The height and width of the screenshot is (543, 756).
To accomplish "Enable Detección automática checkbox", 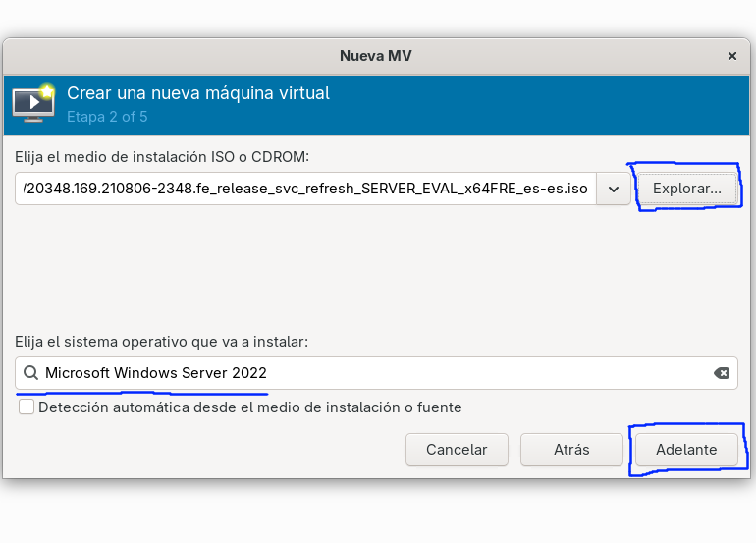I will (27, 407).
